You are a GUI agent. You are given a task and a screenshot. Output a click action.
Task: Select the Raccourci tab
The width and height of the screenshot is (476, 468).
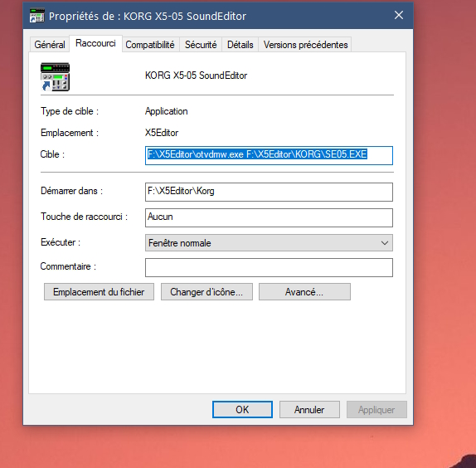(x=95, y=43)
